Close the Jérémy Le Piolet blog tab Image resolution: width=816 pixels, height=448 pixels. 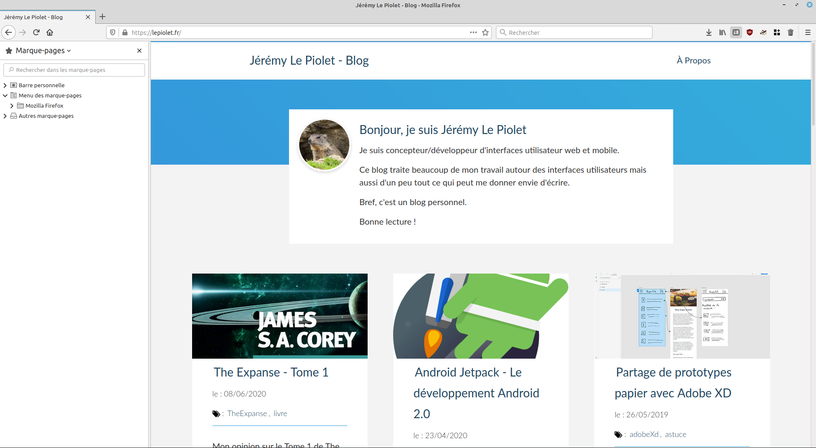[87, 17]
